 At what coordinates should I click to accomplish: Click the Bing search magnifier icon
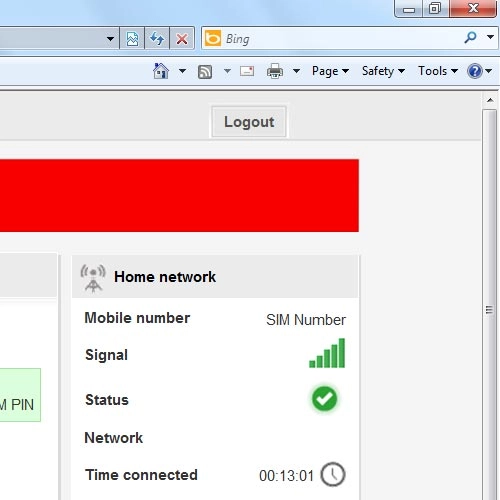[470, 38]
